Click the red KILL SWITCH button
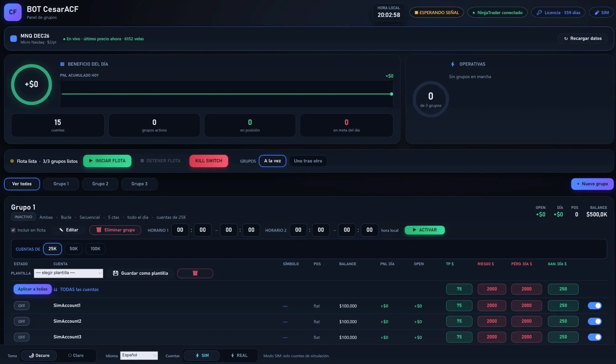Viewport: 616px width, 364px height. click(209, 161)
